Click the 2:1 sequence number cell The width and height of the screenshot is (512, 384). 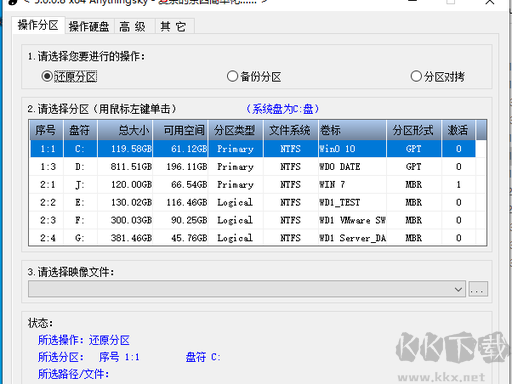(48, 184)
